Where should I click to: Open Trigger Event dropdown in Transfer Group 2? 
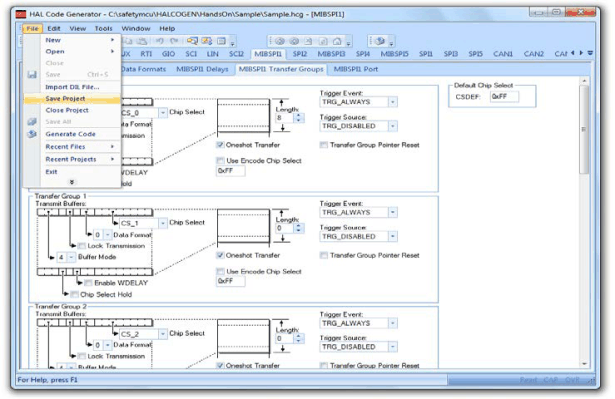[393, 323]
